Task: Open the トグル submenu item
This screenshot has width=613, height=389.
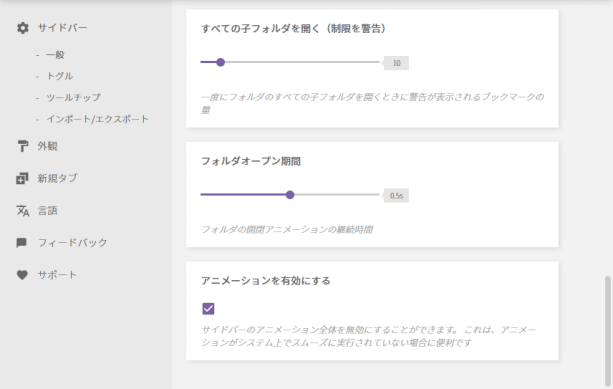Action: (x=60, y=76)
